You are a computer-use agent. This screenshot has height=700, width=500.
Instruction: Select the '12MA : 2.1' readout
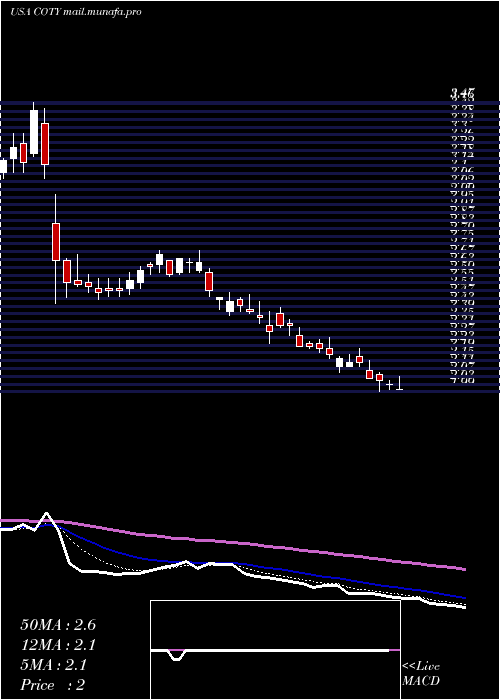coord(58,645)
